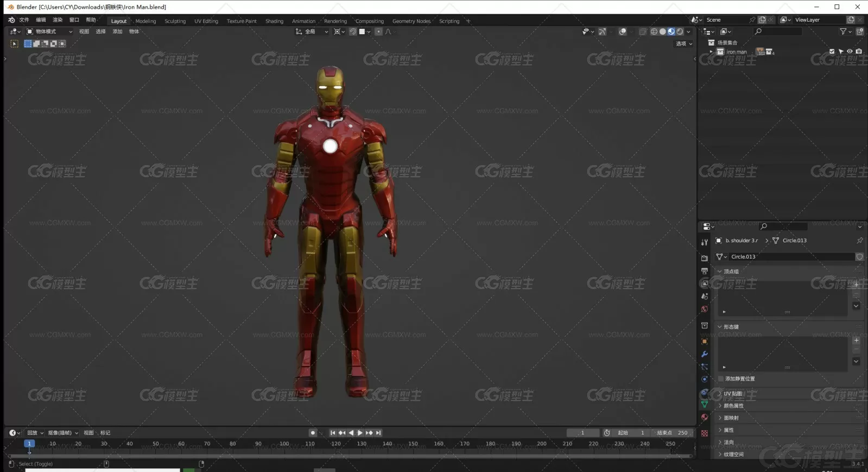Switch to material preview shading
The width and height of the screenshot is (868, 472).
click(671, 32)
